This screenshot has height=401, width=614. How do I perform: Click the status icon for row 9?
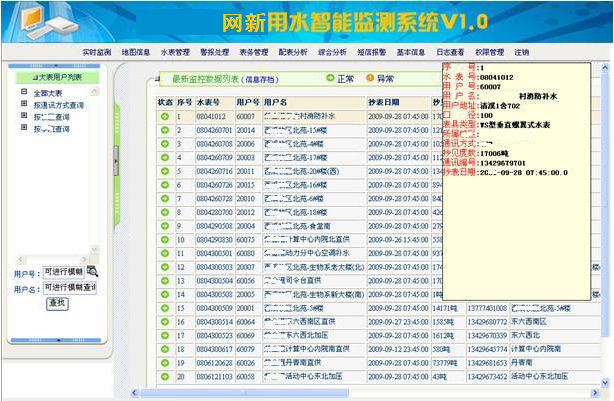[165, 226]
